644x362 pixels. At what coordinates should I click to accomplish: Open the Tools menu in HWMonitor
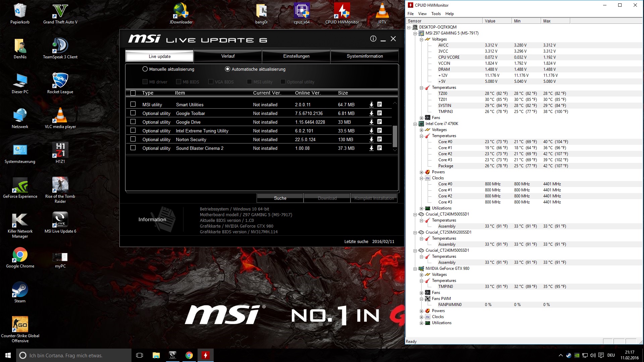(x=436, y=14)
